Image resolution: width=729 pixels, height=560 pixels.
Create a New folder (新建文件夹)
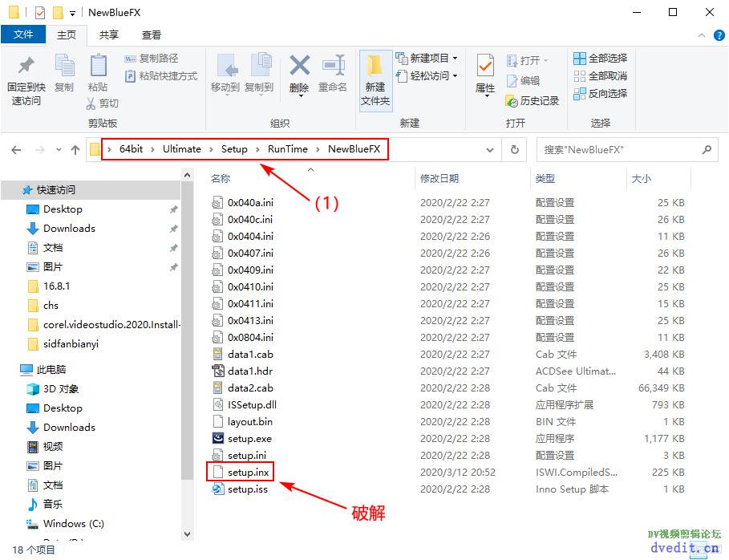pyautogui.click(x=375, y=80)
